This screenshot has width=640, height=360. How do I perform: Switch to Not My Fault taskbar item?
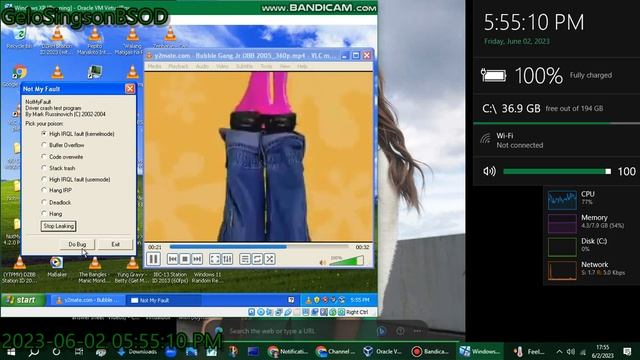pyautogui.click(x=163, y=300)
